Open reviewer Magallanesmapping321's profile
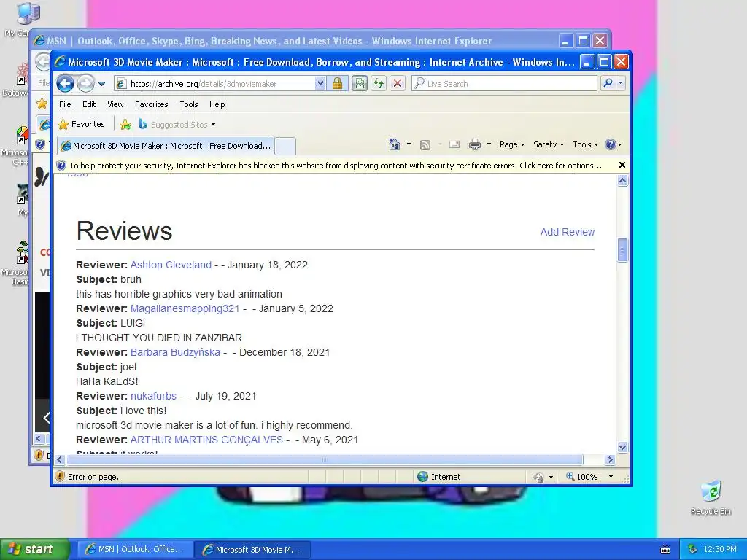Screen dimensions: 747x560 pyautogui.click(x=185, y=308)
